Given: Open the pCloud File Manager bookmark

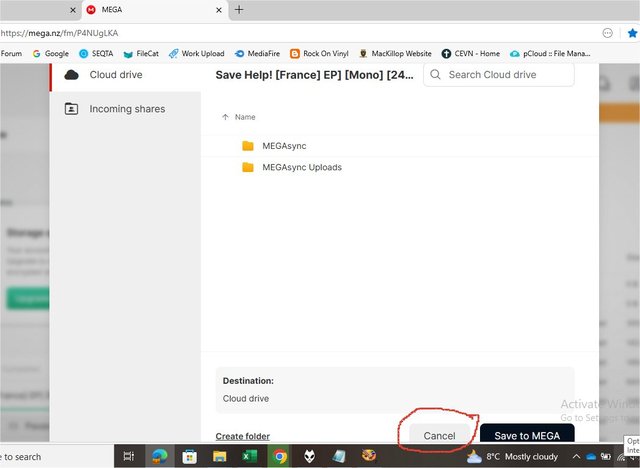Looking at the screenshot, I should point(550,53).
